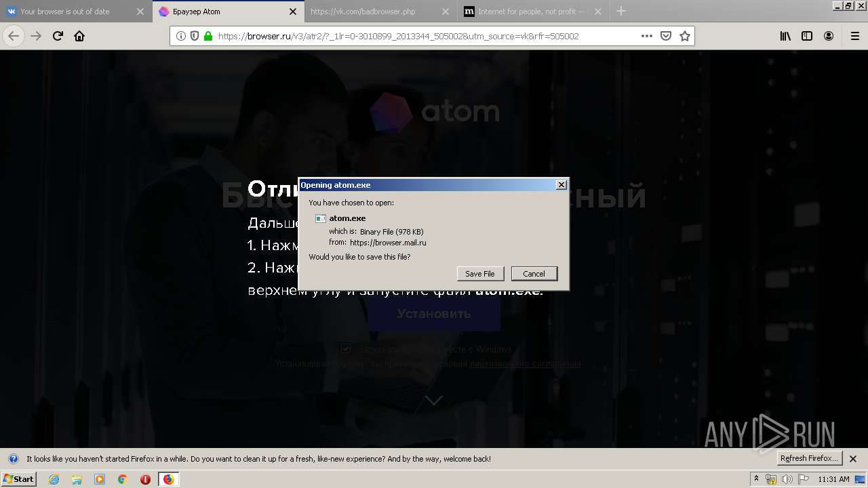Open Windows Explorer folder from taskbar
The width and height of the screenshot is (868, 488).
77,479
